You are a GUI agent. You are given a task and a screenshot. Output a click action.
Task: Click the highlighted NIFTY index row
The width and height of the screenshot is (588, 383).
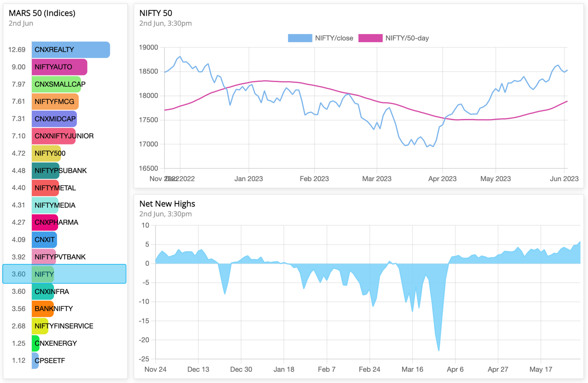click(64, 274)
